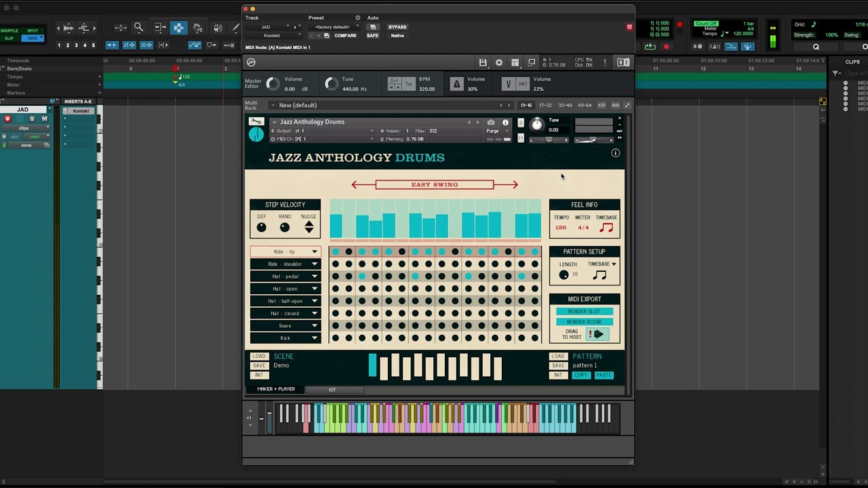Select the Zoomer magnifier tool in Pro Tools

point(138,28)
